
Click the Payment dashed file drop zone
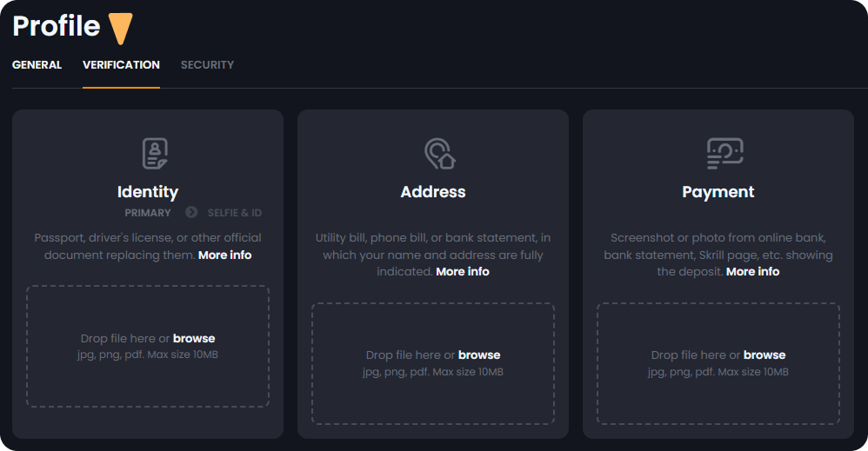[x=718, y=400]
